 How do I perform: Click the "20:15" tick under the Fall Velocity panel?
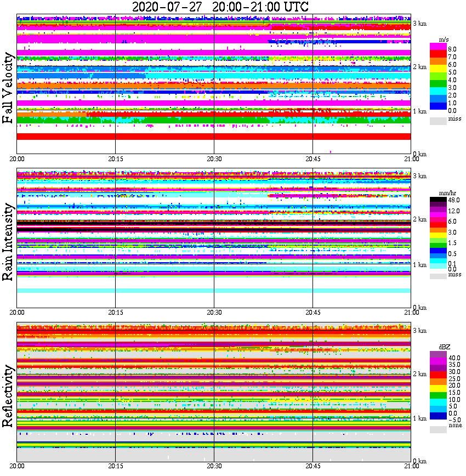[116, 159]
